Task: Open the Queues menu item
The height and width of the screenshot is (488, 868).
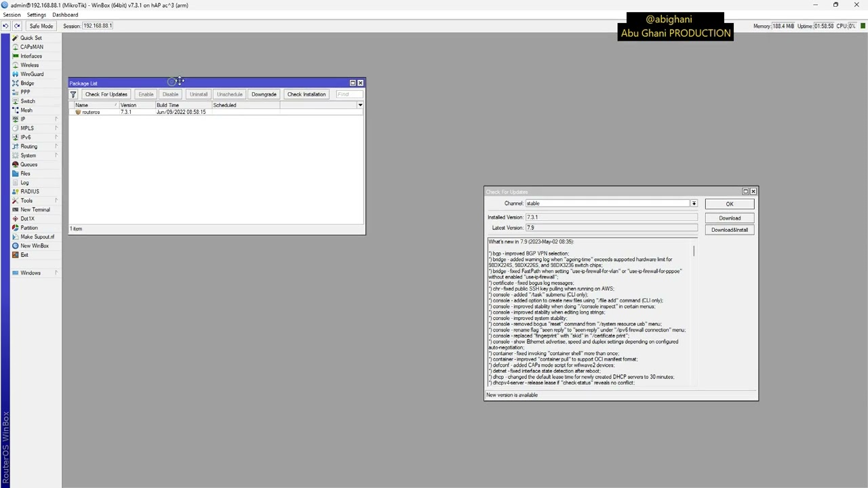Action: (x=29, y=165)
